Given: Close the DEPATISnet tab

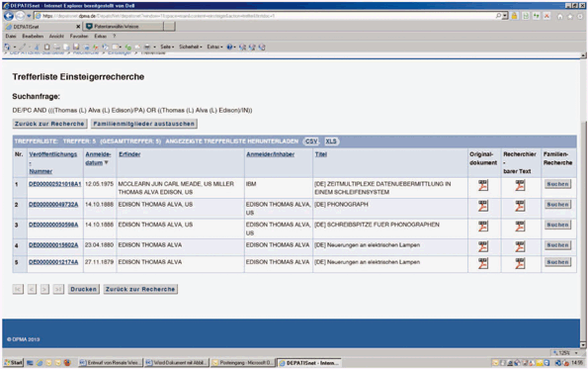Looking at the screenshot, I should (78, 27).
